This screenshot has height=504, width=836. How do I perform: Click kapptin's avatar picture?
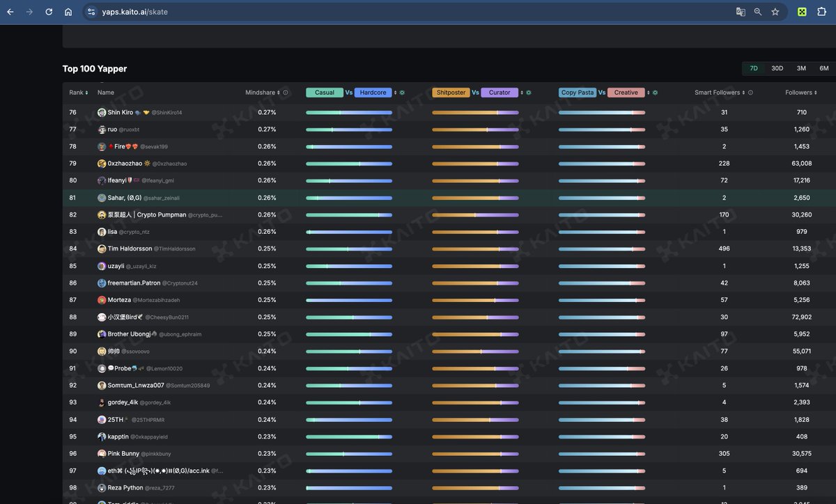(x=102, y=436)
